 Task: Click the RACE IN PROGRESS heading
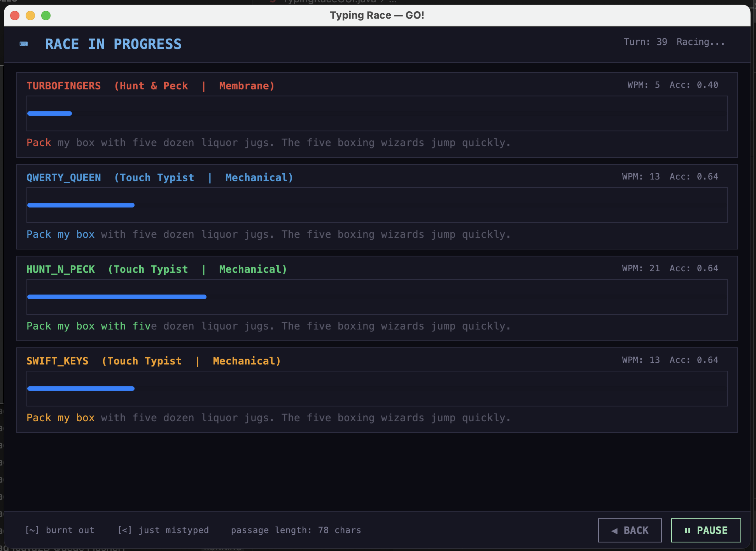click(x=113, y=44)
